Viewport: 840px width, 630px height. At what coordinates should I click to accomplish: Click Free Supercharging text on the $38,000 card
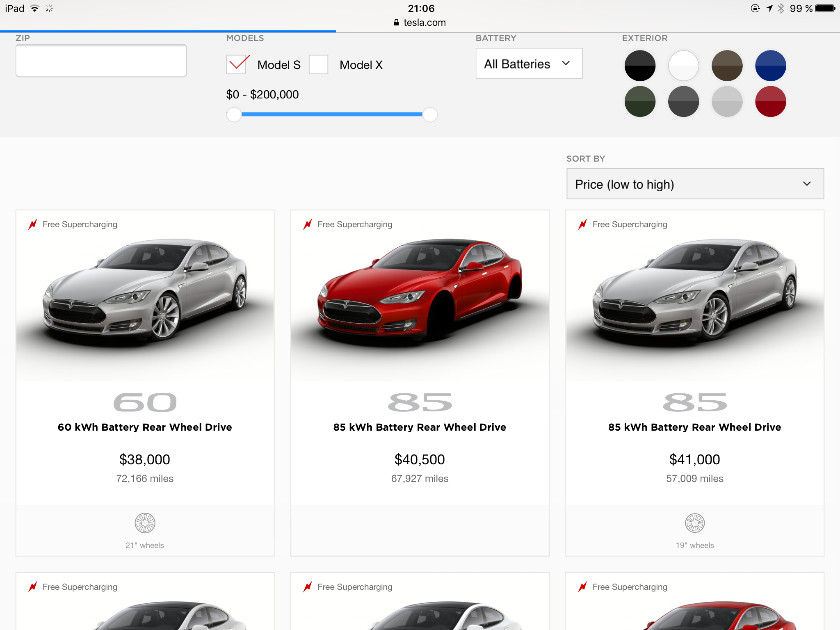[x=80, y=224]
